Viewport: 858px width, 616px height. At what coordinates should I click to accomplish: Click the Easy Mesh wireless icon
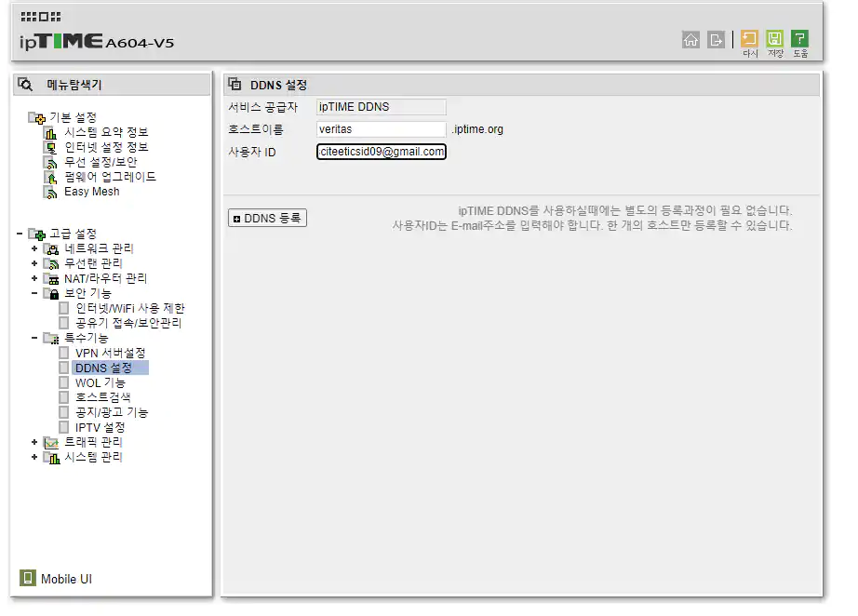pos(50,192)
